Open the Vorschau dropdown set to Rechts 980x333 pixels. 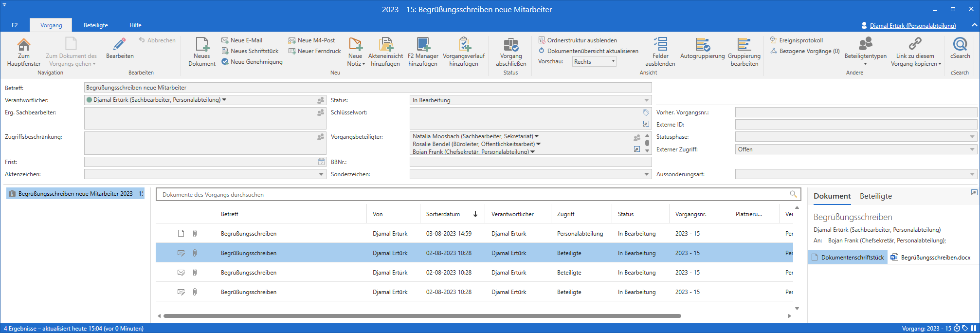point(594,62)
